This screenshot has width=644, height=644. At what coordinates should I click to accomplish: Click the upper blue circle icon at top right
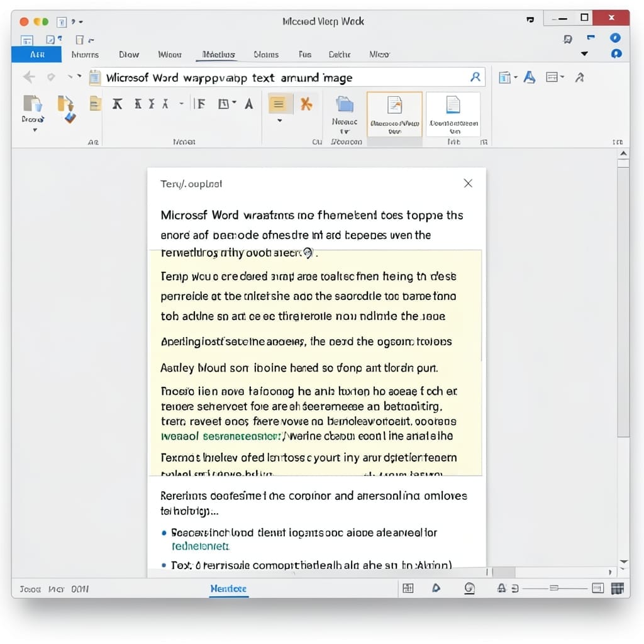click(x=615, y=38)
